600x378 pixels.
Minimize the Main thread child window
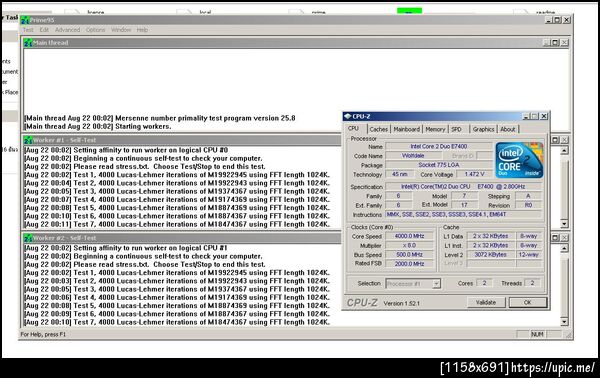click(547, 42)
